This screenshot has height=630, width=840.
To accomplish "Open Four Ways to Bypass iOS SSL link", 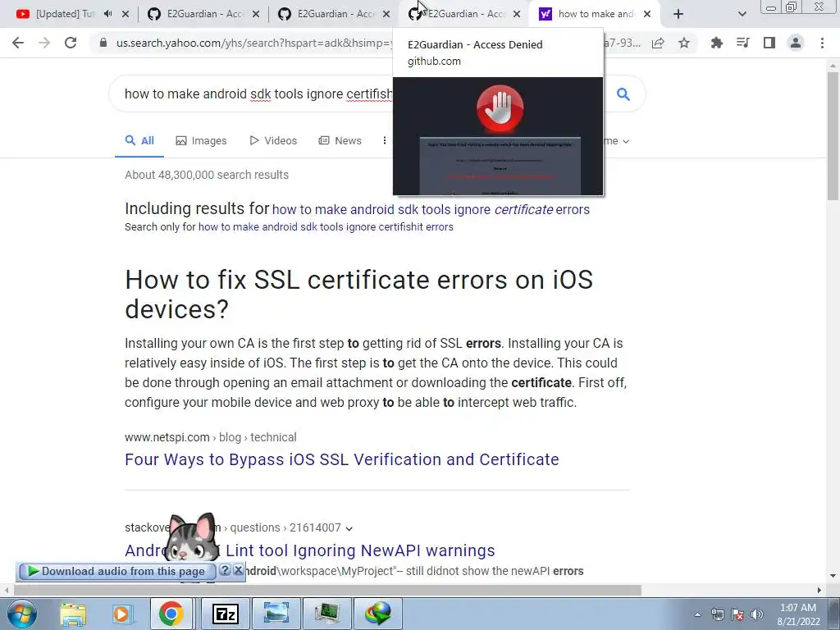I will tap(342, 459).
